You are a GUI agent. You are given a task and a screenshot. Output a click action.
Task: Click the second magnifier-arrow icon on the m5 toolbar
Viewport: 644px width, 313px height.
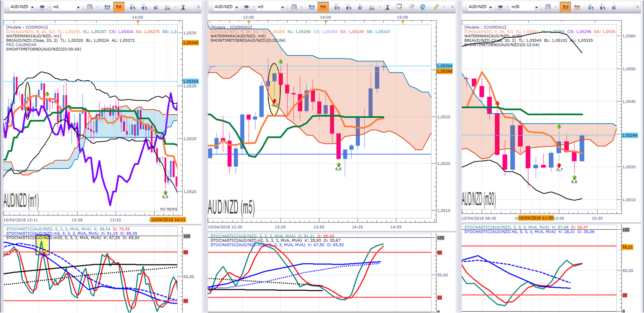coord(348,7)
